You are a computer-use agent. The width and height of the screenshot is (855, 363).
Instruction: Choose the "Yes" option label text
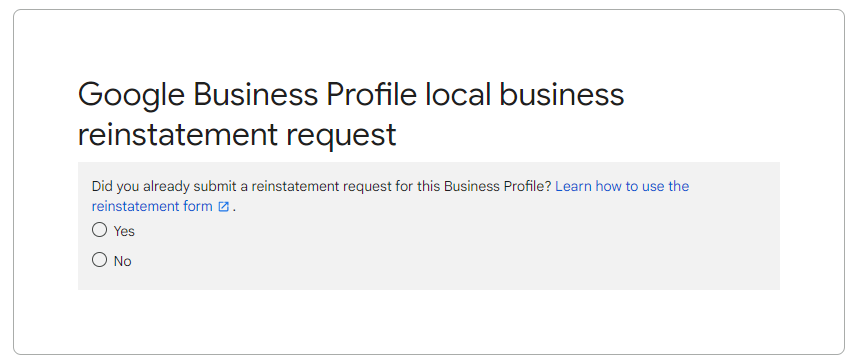coord(124,231)
